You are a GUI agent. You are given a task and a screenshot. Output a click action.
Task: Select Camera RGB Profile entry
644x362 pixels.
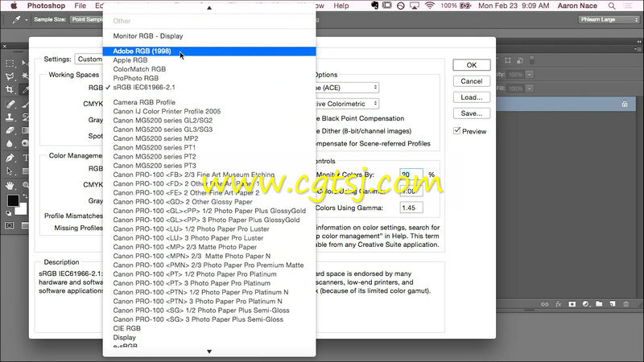tap(209, 102)
